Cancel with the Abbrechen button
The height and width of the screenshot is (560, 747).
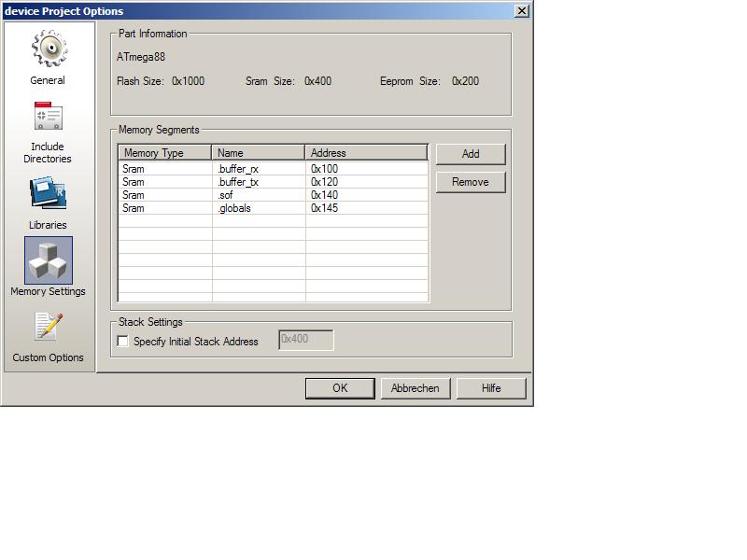pos(416,388)
